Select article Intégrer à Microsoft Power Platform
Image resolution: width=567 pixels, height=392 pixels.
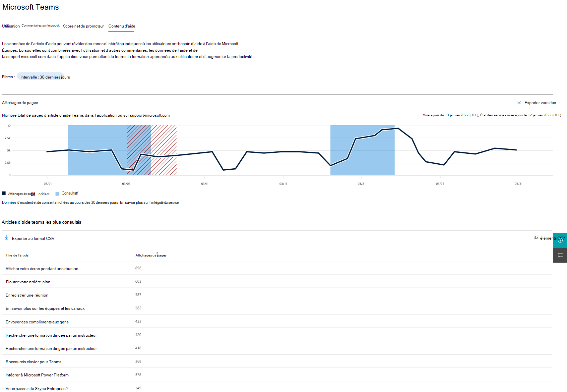pos(37,375)
